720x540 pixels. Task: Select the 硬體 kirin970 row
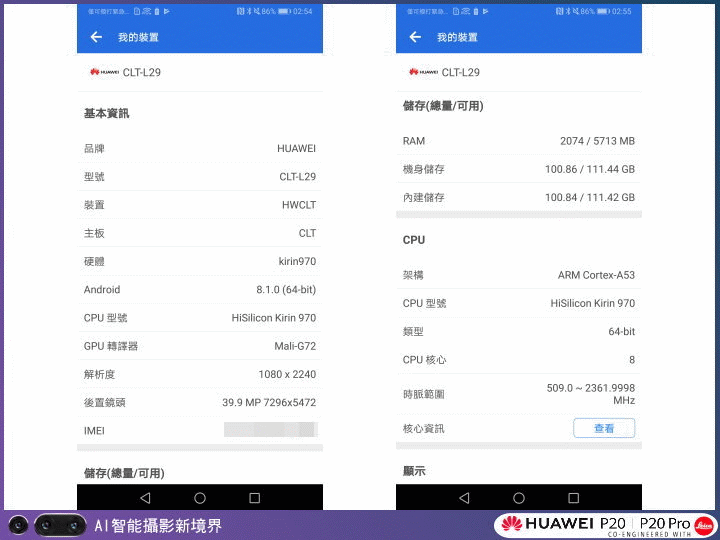point(200,261)
